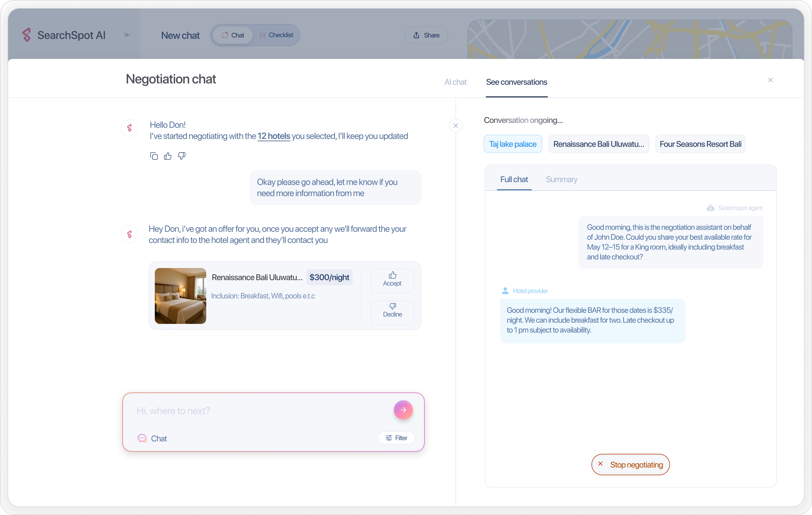Thumbs up the Hello Don message
The image size is (812, 515).
click(x=168, y=156)
